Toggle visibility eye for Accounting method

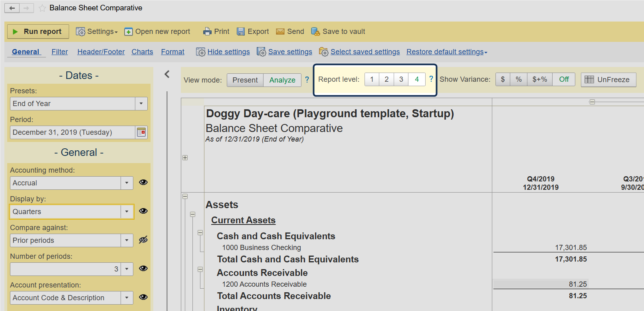pos(143,182)
